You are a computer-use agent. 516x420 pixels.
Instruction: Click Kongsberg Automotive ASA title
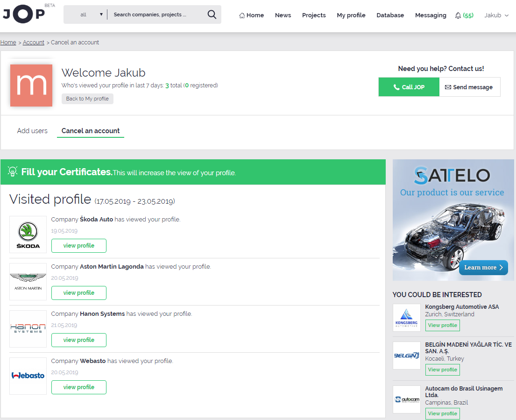462,306
